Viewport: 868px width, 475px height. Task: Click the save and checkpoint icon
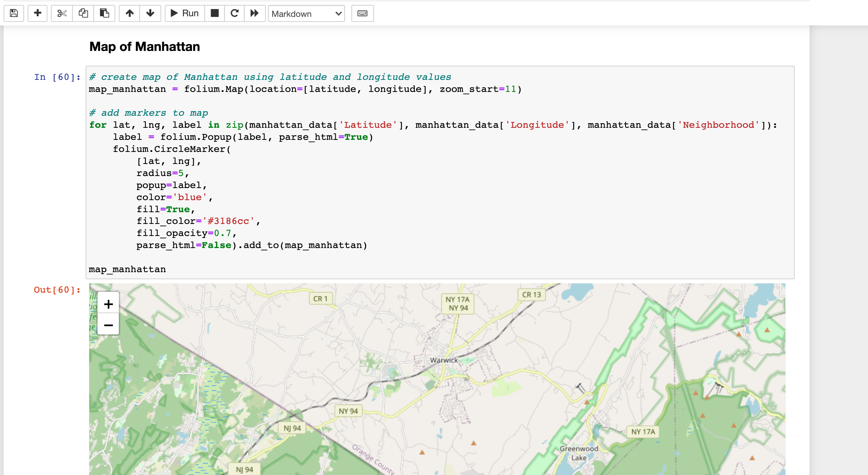pyautogui.click(x=14, y=14)
